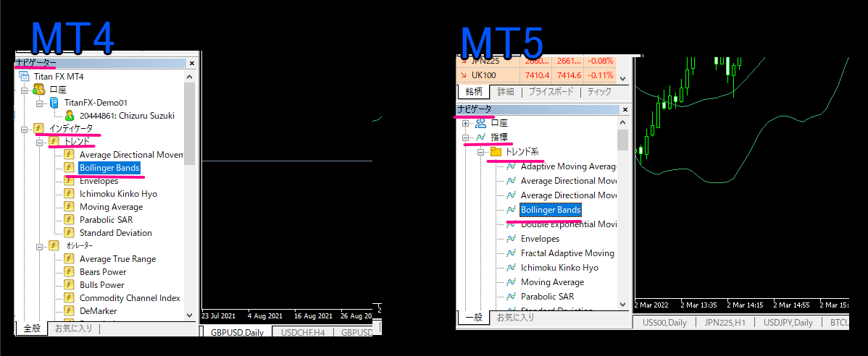Collapse the TitanFX-Demo01 tree node

coord(39,103)
